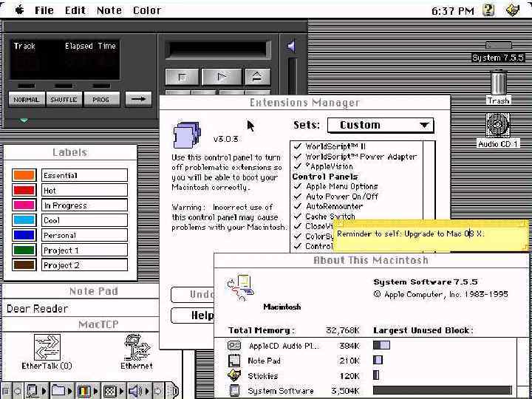Click the Extensions Manager puzzle-piece icon
Screen dimensions: 532x399
point(187,134)
